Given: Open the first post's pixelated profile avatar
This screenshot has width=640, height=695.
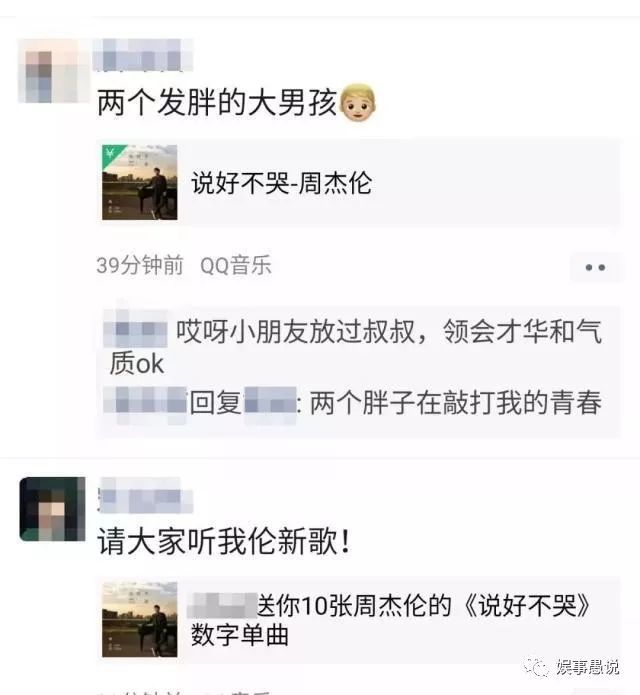Looking at the screenshot, I should (x=53, y=71).
